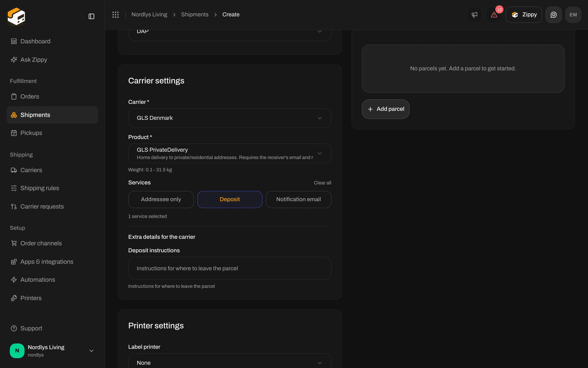Open the Support page
588x368 pixels.
point(52,328)
